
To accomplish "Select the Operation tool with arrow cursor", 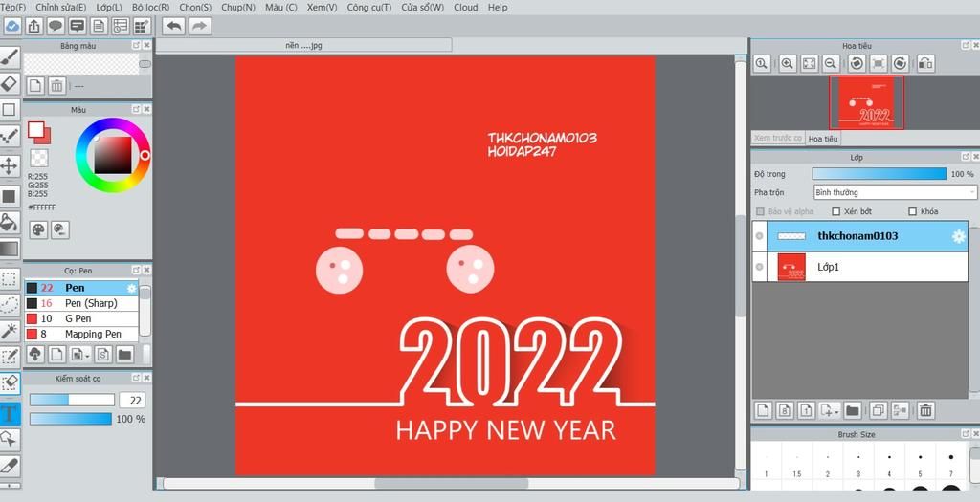I will (x=9, y=440).
